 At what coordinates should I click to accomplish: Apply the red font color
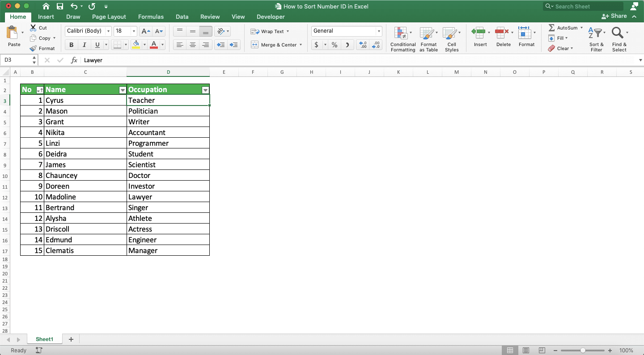point(154,45)
